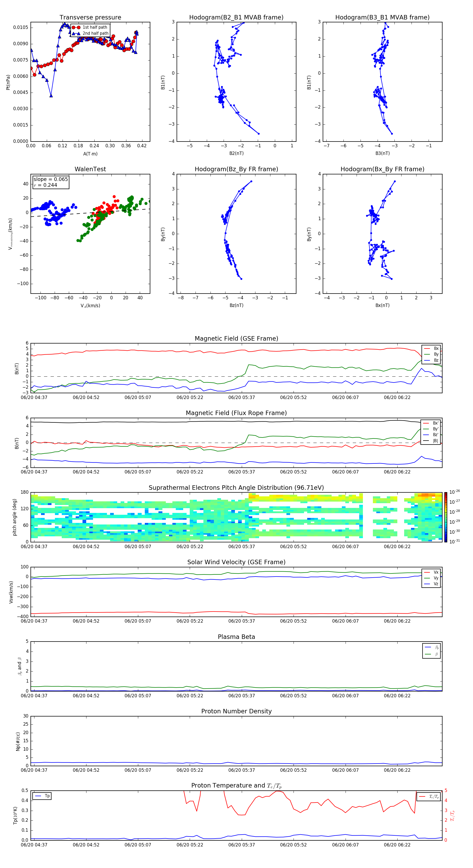Click the 'Solar Wind Velocity (GSE Frame)' title

point(236,562)
